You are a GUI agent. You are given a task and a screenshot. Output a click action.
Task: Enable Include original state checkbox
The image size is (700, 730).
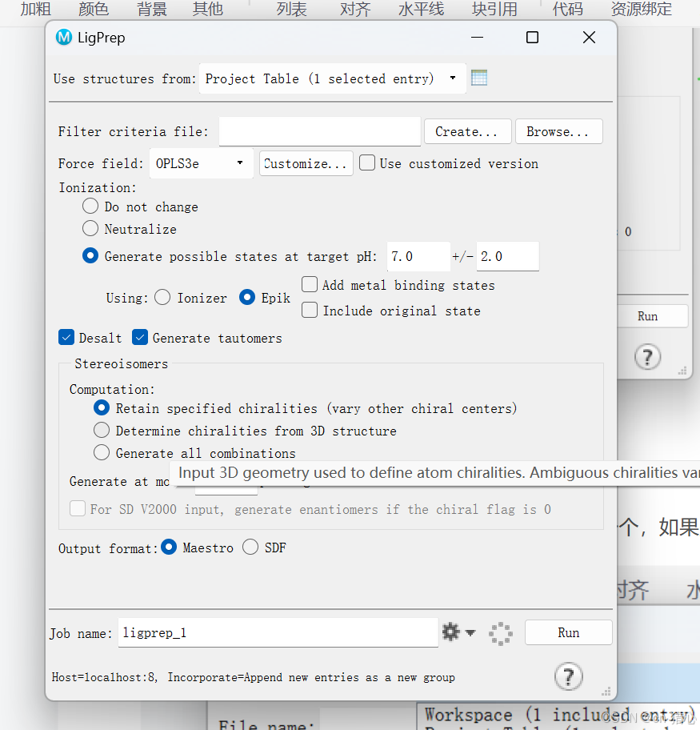pos(310,310)
